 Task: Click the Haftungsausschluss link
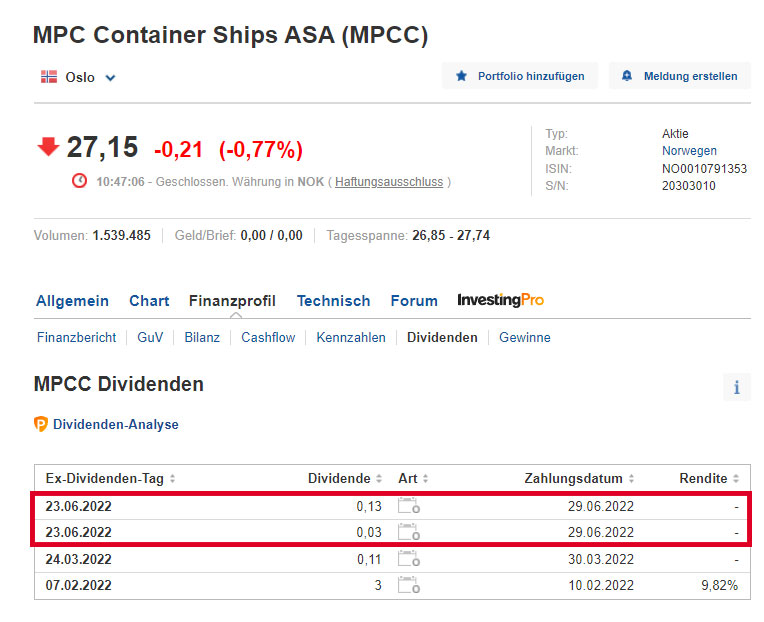390,182
